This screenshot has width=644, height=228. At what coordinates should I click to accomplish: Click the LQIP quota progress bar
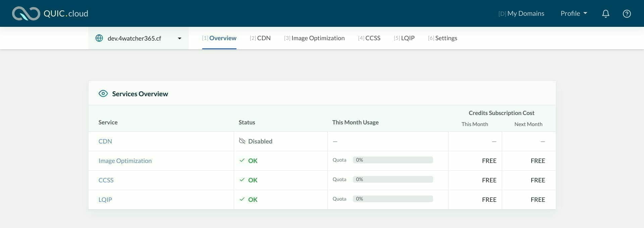[393, 199]
